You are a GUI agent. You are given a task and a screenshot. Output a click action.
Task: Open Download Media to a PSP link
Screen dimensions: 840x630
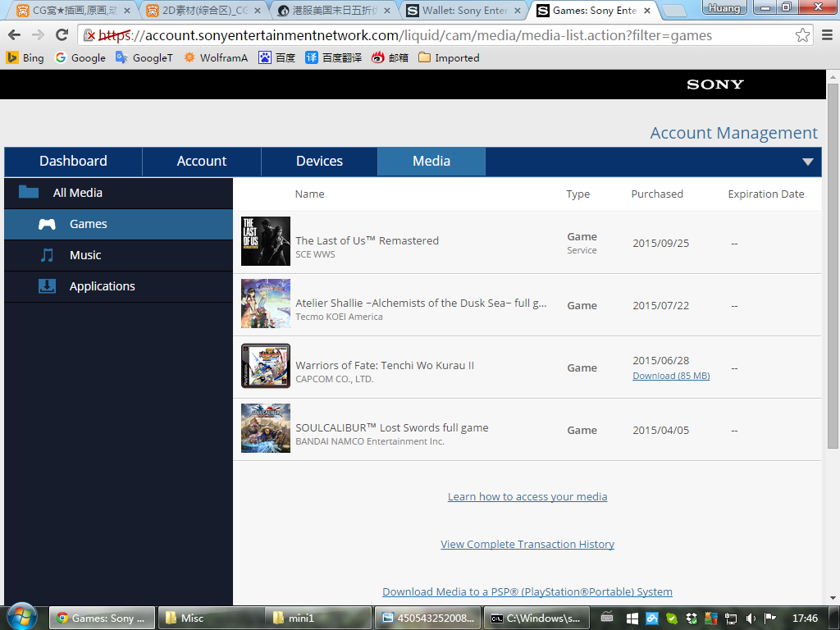(x=527, y=592)
